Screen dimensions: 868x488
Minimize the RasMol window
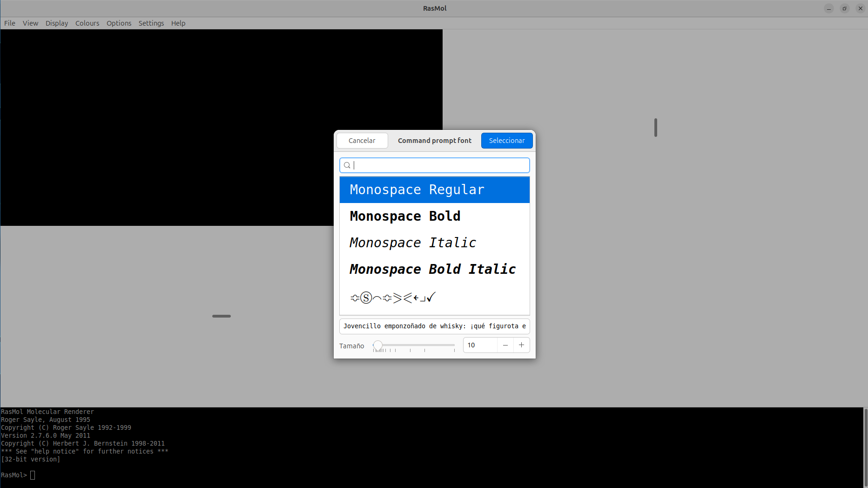[x=828, y=8]
